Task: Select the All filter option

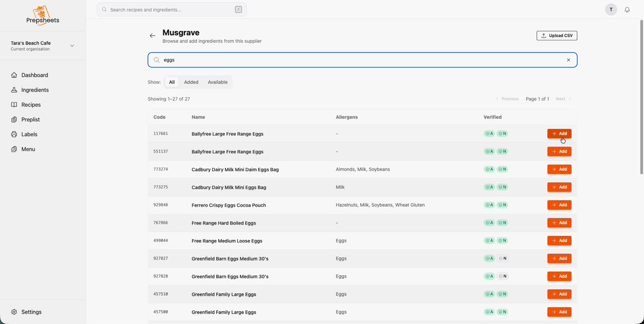Action: coord(172,82)
